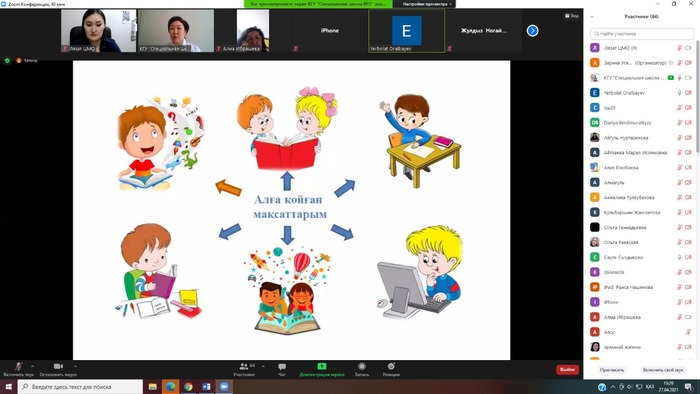Turn off the camera with 'Остановить видео'

click(58, 366)
